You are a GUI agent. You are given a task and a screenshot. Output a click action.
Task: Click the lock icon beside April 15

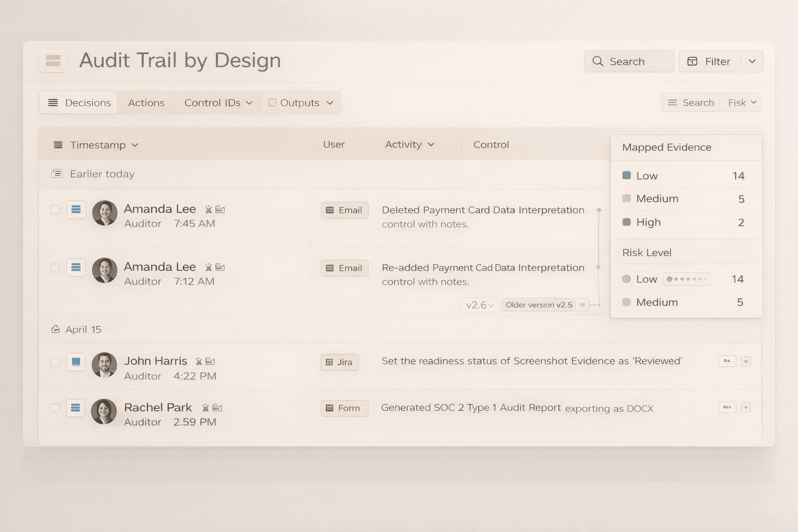(55, 328)
